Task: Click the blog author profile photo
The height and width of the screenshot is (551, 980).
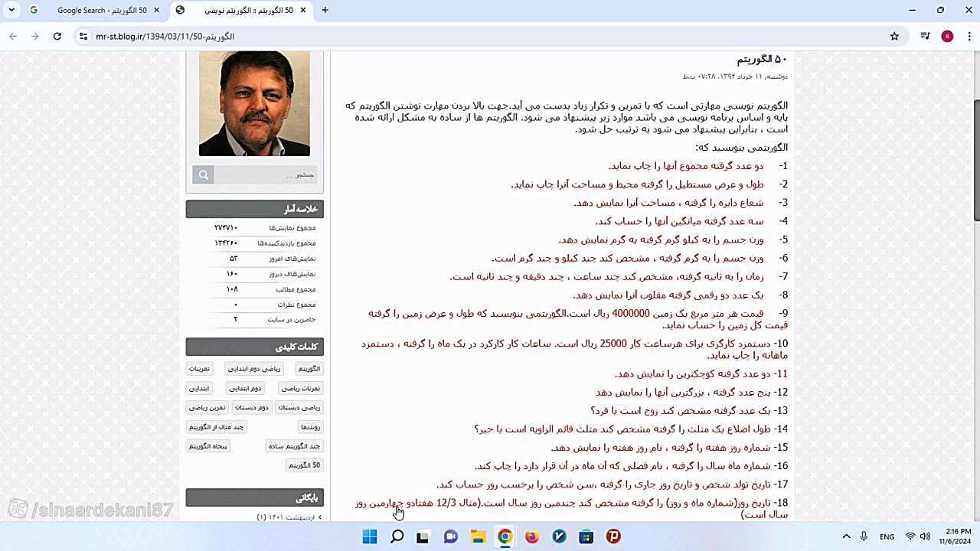Action: [254, 103]
